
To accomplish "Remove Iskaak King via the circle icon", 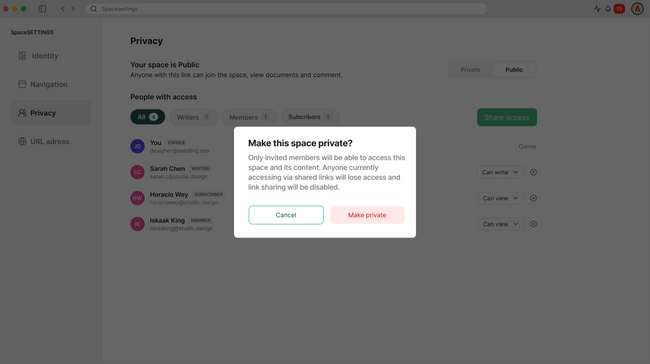I will point(533,224).
